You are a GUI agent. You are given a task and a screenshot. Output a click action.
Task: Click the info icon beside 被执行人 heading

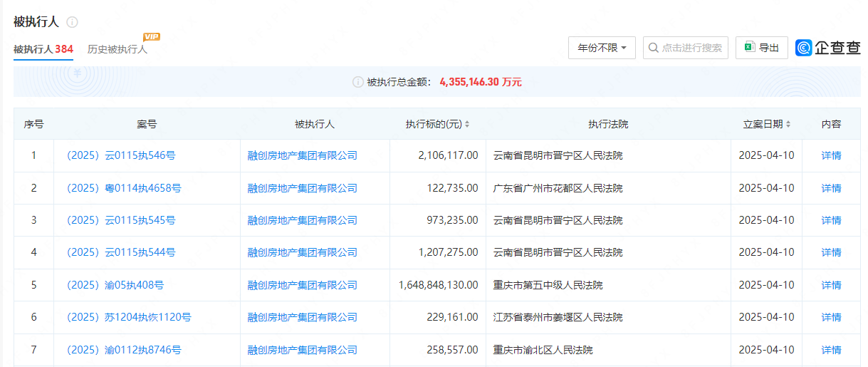coord(72,22)
